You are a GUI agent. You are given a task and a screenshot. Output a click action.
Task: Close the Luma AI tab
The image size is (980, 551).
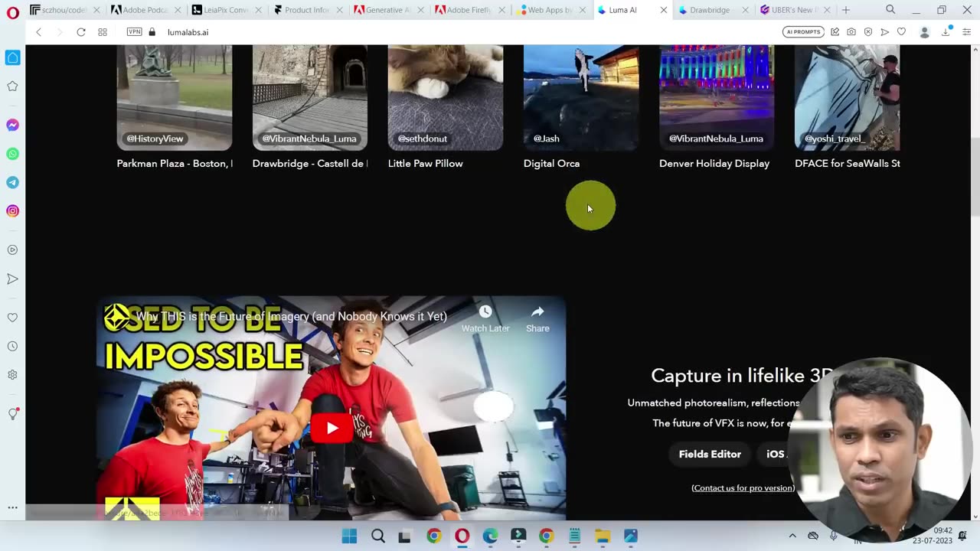point(664,10)
